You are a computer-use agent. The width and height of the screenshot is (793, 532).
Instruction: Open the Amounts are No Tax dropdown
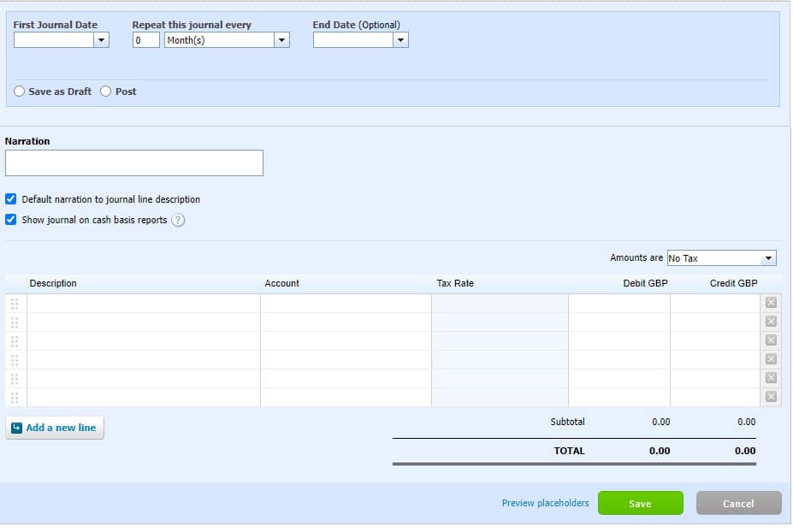point(768,257)
